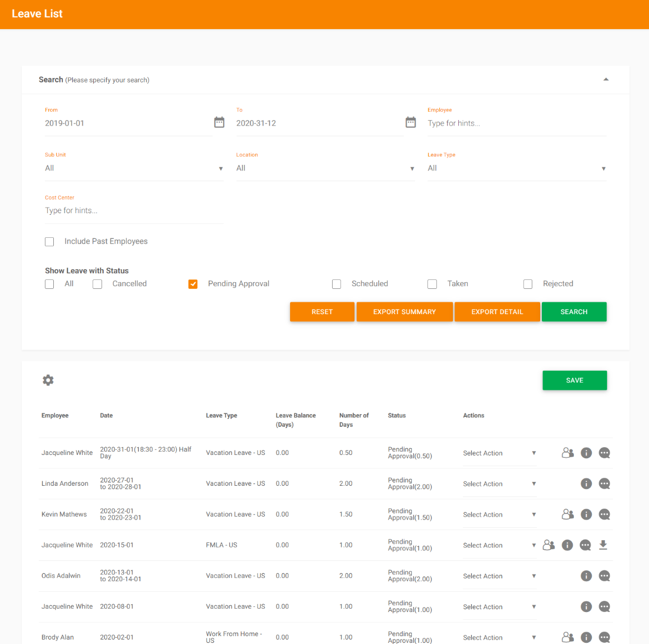The image size is (649, 644).
Task: Click the To date field 2020-31-12
Action: click(320, 123)
